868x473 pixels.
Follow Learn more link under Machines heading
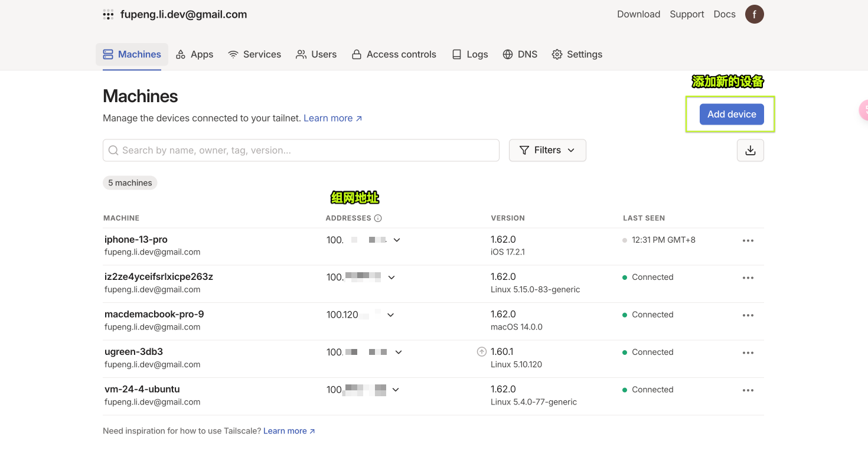(x=333, y=118)
